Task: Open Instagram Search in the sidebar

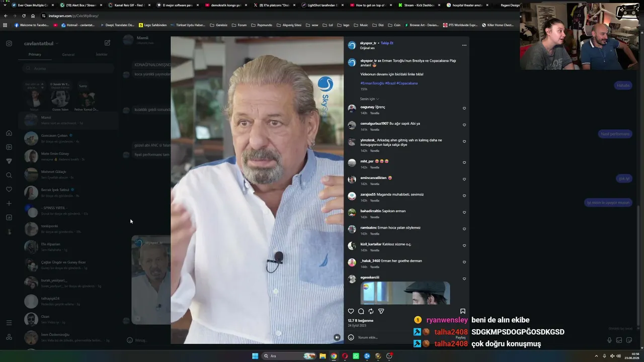Action: pos(9,175)
